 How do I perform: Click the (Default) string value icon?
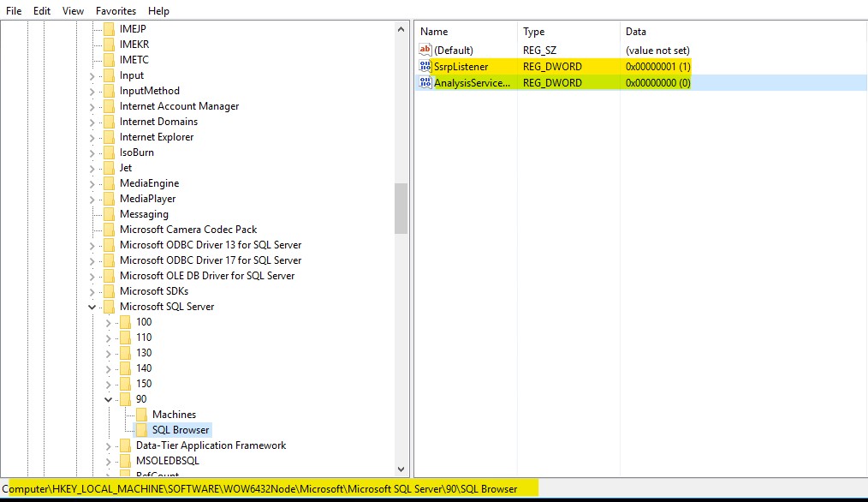click(425, 50)
